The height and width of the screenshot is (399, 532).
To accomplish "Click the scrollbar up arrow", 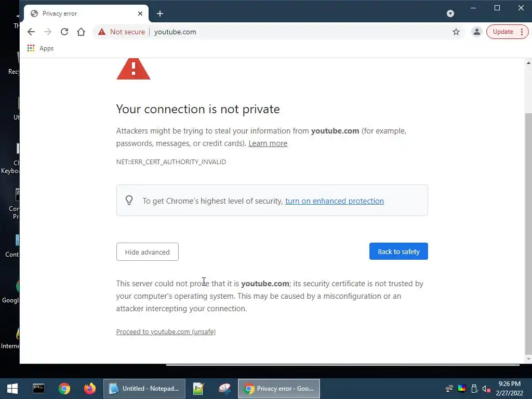I will coord(528,63).
